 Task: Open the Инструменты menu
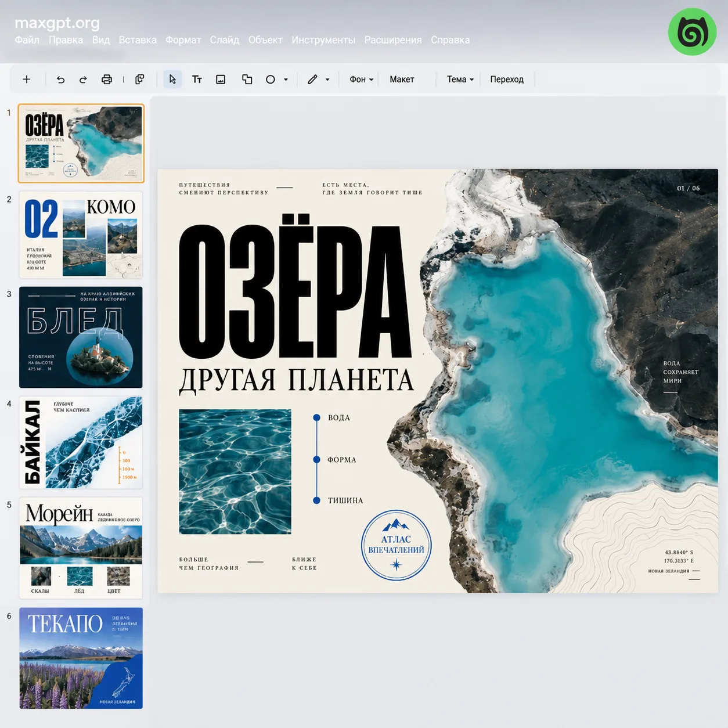point(323,40)
